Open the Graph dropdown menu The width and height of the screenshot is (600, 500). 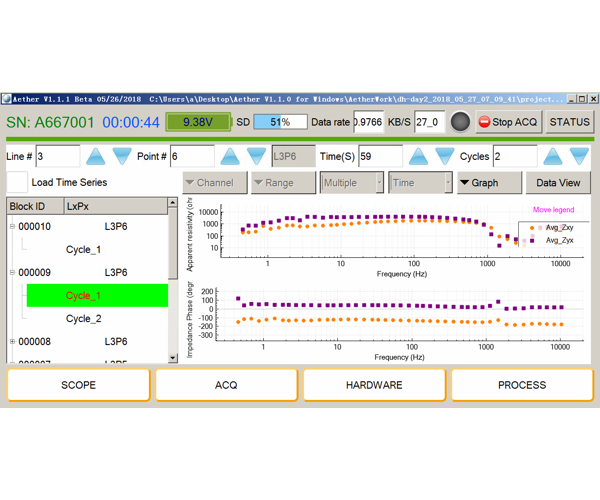coord(489,183)
